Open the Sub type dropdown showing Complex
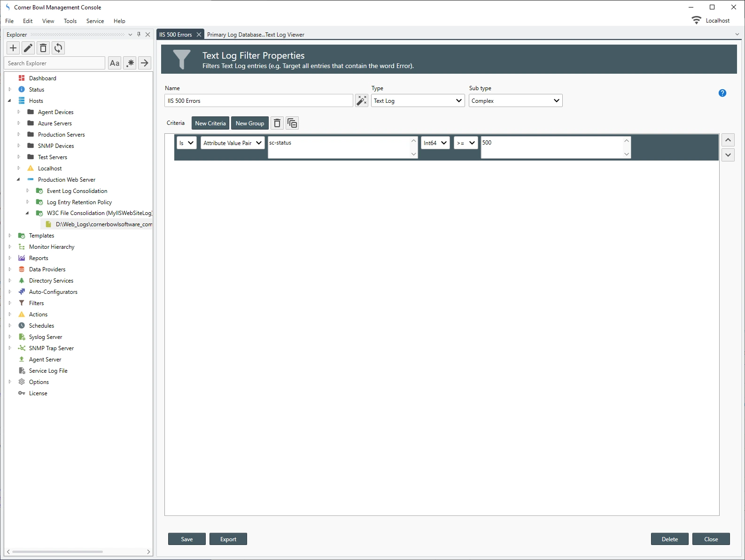This screenshot has height=560, width=745. [515, 101]
